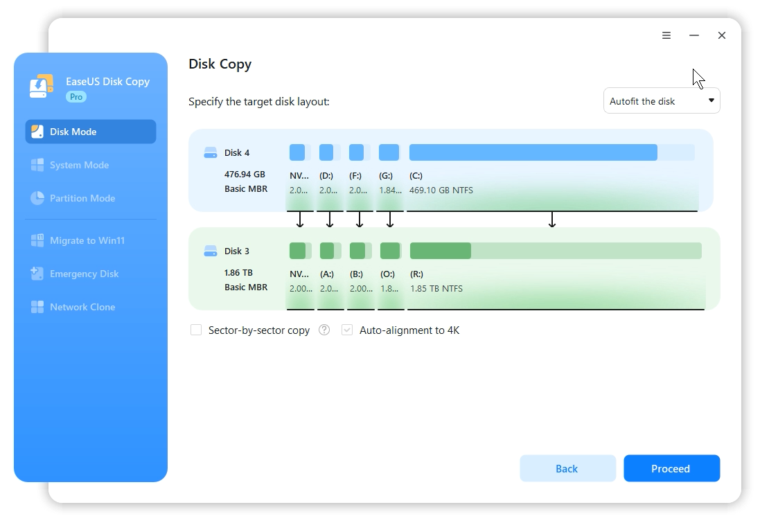Select the (R:) partition bar on Disk 3
Viewport: 769px width, 532px height.
(556, 251)
